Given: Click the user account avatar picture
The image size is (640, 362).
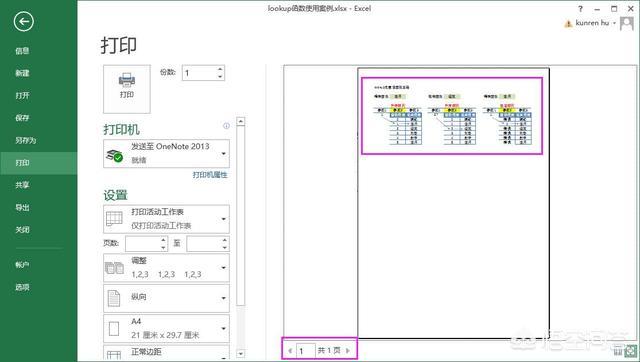Looking at the screenshot, I should (x=627, y=23).
